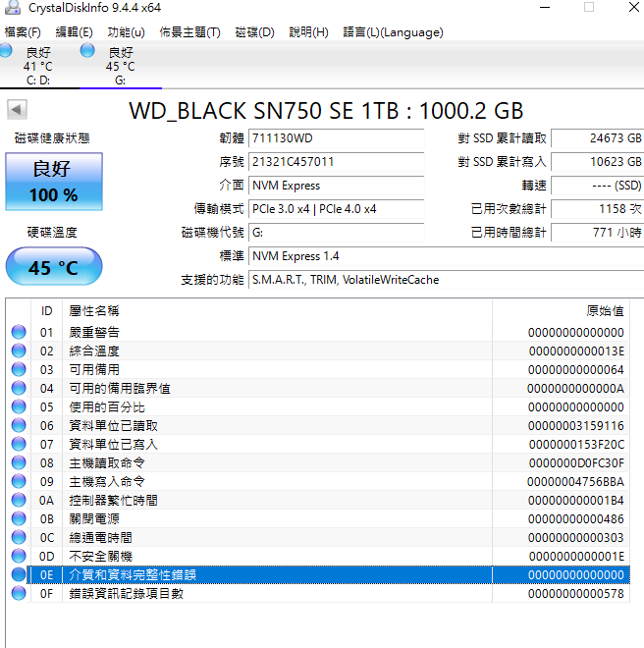This screenshot has height=648, width=644.
Task: Click the 屬性名稱 column header
Action: (x=93, y=310)
